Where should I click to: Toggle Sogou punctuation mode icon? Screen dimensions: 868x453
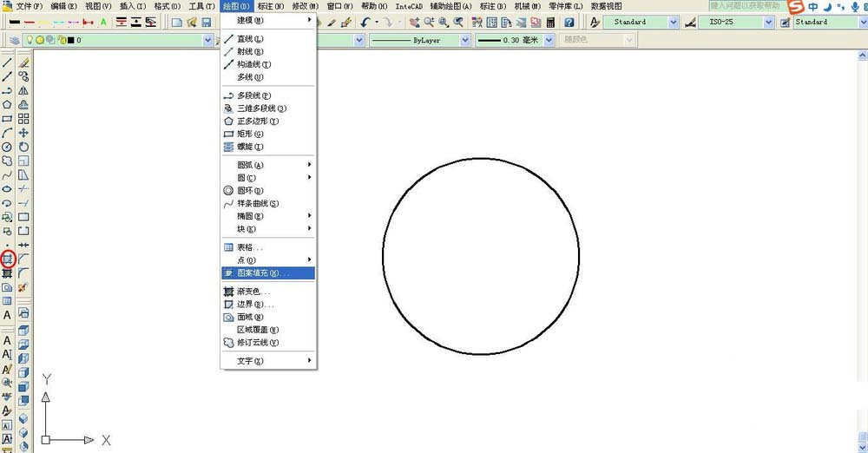[x=841, y=7]
